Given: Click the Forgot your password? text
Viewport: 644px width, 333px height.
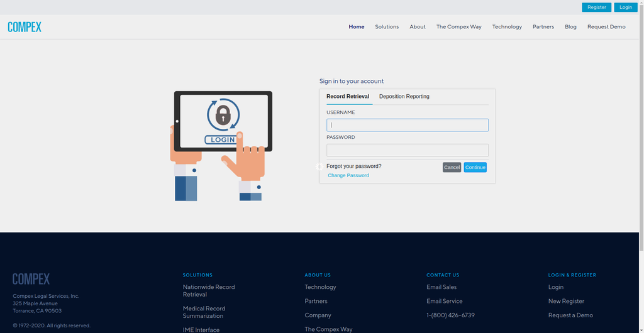Looking at the screenshot, I should click(x=353, y=166).
